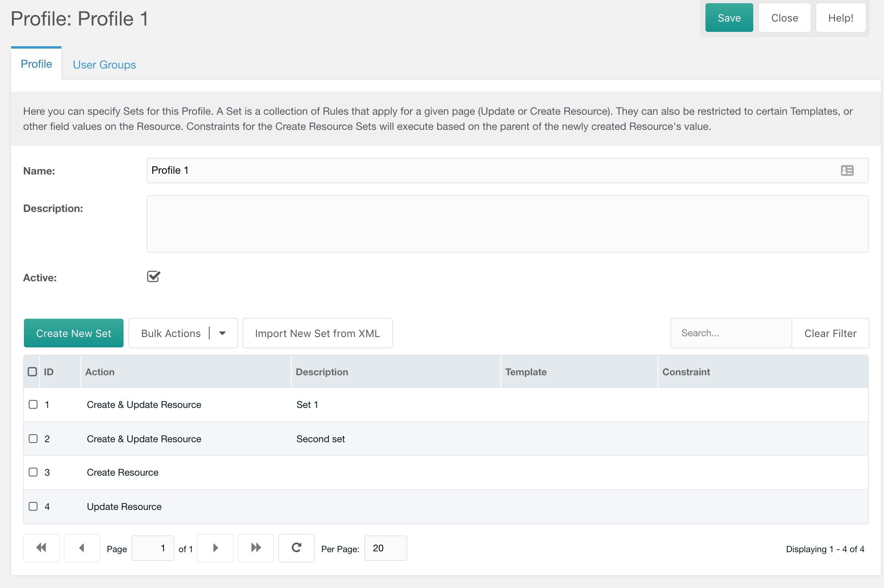Refresh the sets grid
Viewport: 884px width, 588px height.
(296, 548)
